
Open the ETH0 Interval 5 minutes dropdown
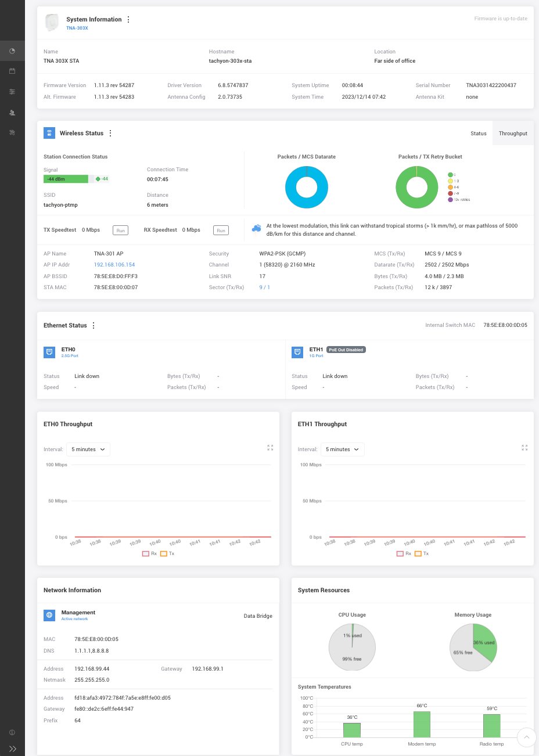[88, 449]
